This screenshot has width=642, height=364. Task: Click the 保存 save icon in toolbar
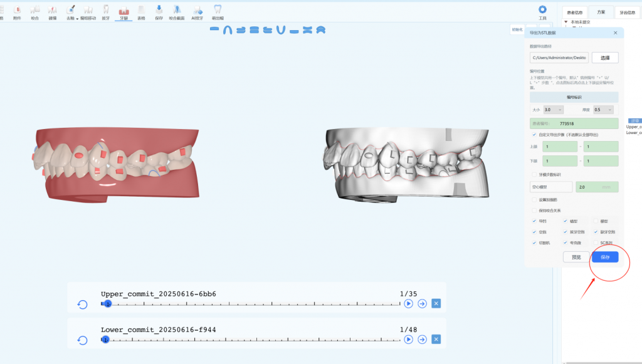pyautogui.click(x=159, y=13)
